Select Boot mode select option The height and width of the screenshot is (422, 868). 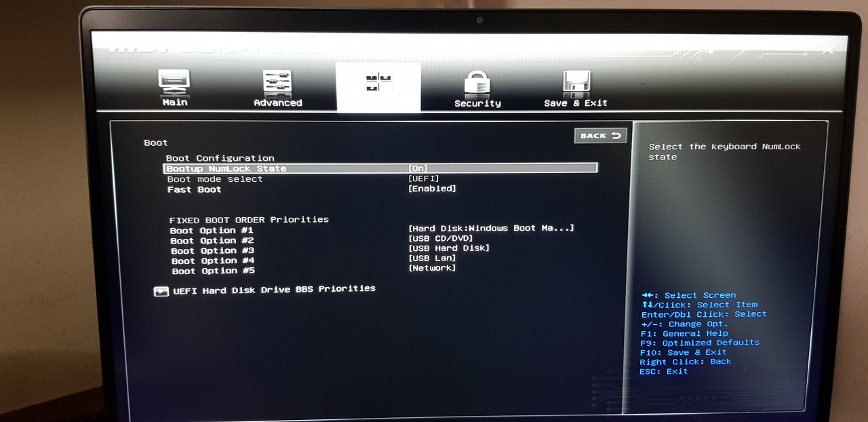[x=215, y=179]
